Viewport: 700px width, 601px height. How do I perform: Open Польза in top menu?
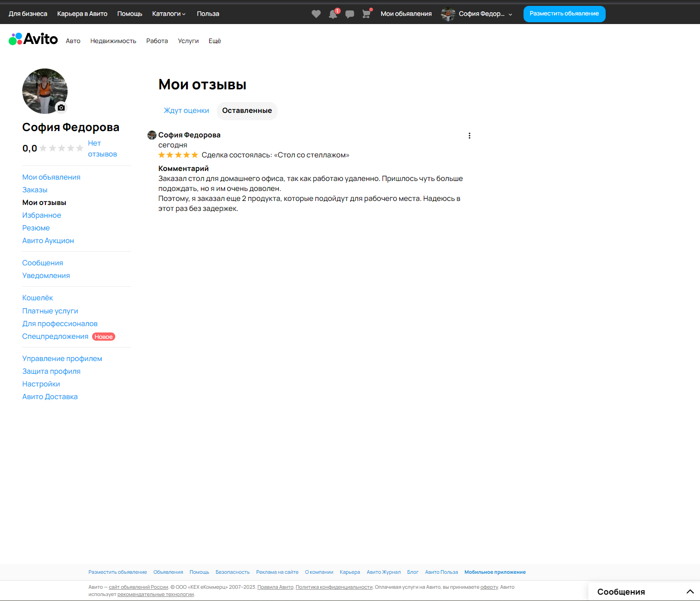click(208, 14)
